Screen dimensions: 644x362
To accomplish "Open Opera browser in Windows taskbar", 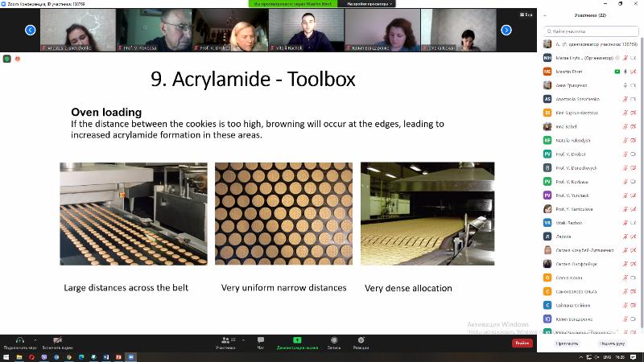I will click(31, 357).
